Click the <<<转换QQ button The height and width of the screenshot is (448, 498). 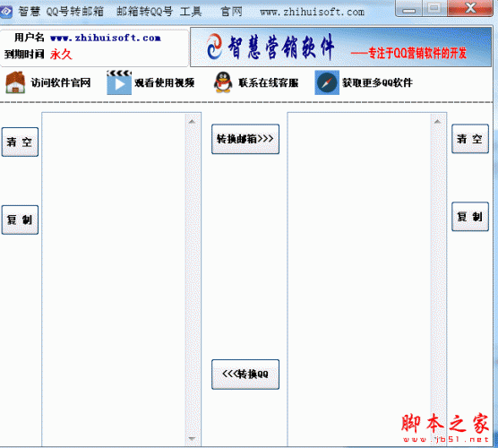tap(245, 374)
